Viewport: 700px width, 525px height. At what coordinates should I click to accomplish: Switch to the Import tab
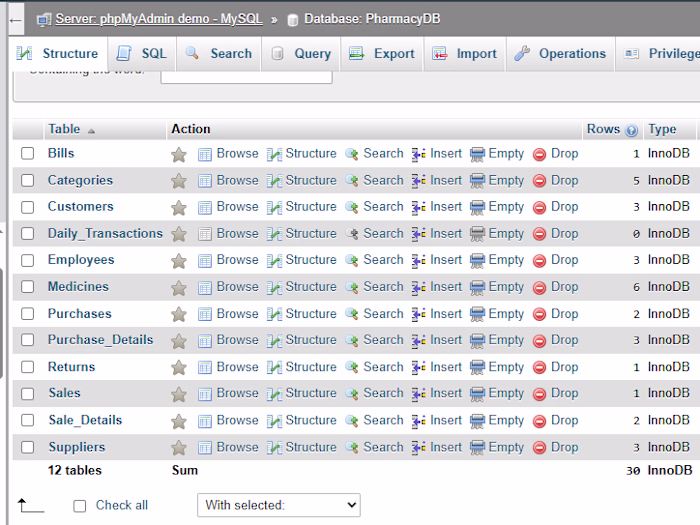point(465,54)
